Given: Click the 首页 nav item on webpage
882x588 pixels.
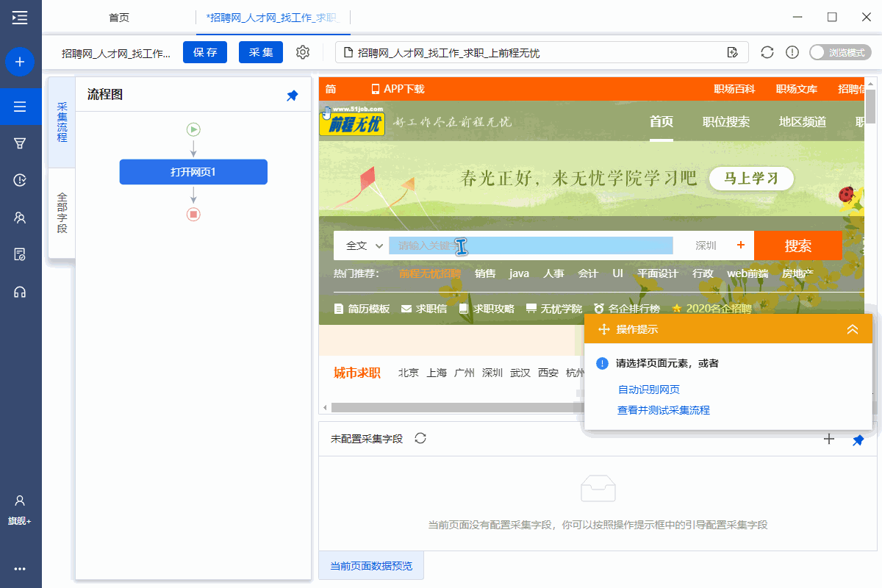Looking at the screenshot, I should 661,122.
